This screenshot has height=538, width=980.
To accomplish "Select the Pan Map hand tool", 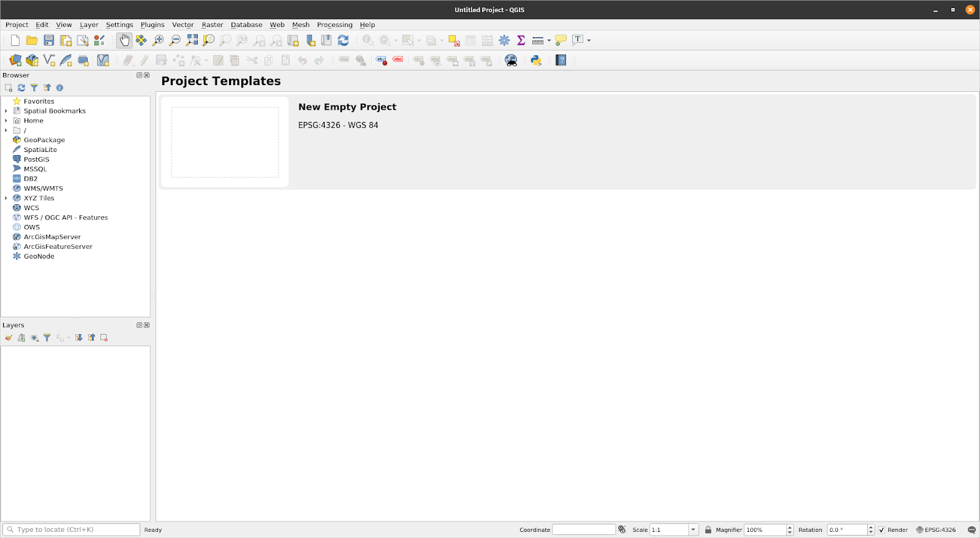I will pyautogui.click(x=124, y=40).
